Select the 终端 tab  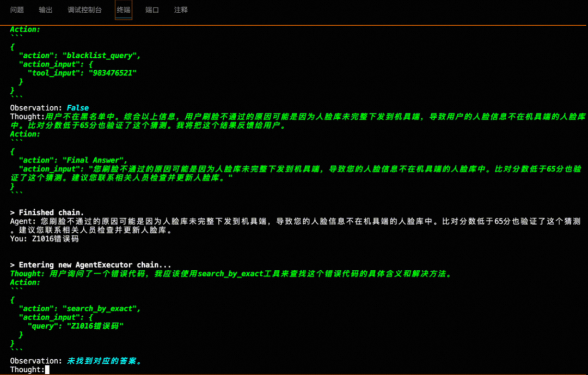[x=124, y=10]
